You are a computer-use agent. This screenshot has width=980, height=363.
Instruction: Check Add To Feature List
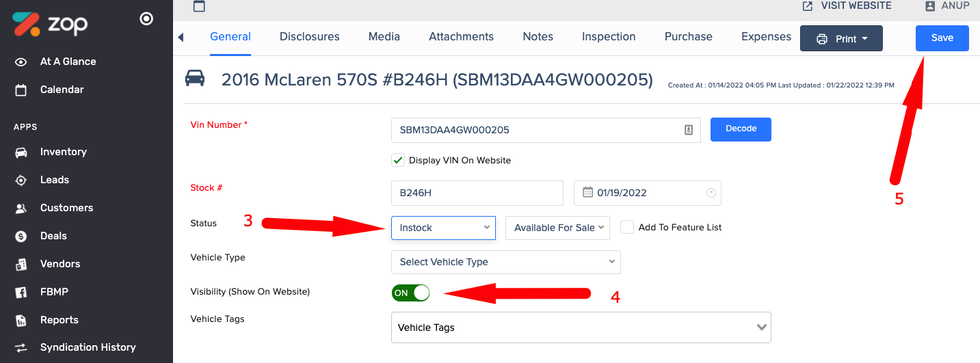[627, 227]
